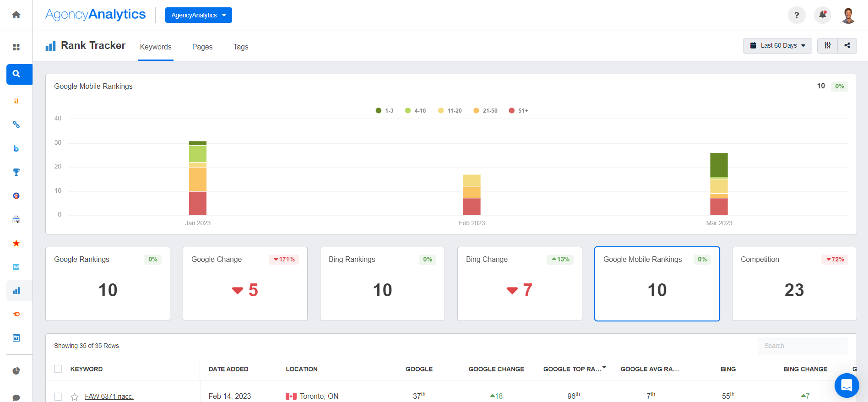Open the home icon in sidebar

point(16,15)
